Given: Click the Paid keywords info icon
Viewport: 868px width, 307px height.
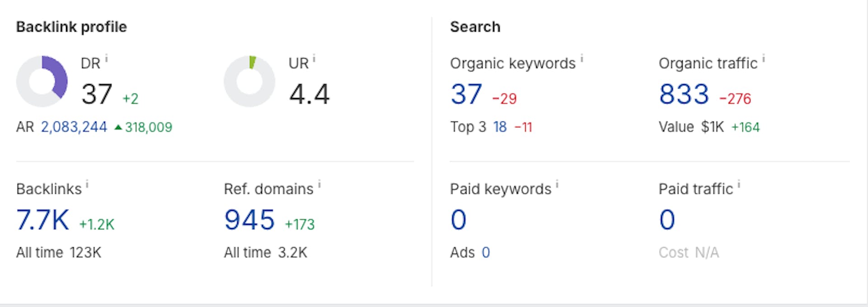Looking at the screenshot, I should click(x=557, y=184).
